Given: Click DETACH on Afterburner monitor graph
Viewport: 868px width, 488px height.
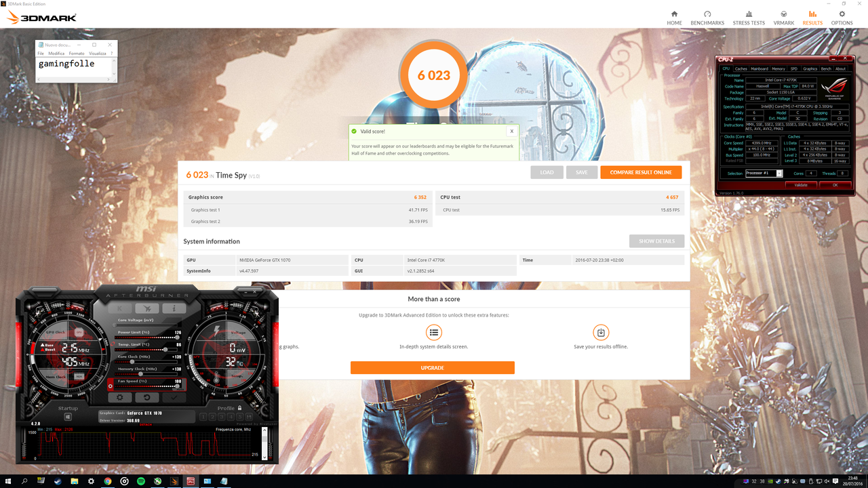Looking at the screenshot, I should pyautogui.click(x=146, y=425).
